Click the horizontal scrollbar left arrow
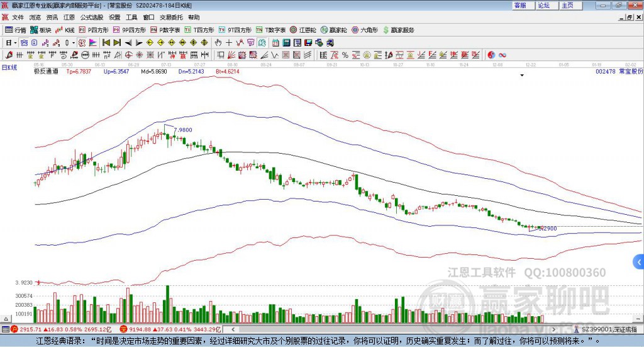Image resolution: width=644 pixels, height=347 pixels. (233, 329)
